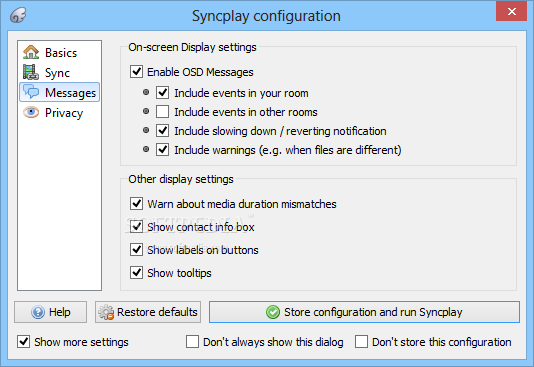Screen dimensions: 534x367
Task: Click the green checkmark store icon
Action: [273, 312]
